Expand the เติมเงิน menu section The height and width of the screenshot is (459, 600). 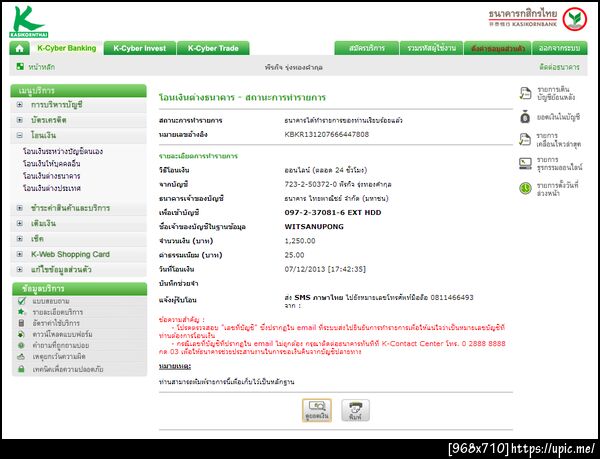tap(20, 223)
